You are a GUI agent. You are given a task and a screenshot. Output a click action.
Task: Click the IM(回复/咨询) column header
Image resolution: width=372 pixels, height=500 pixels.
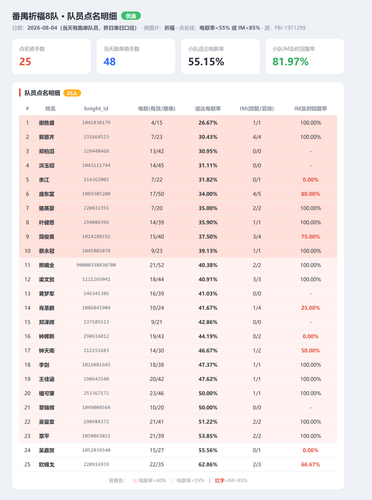click(x=257, y=108)
